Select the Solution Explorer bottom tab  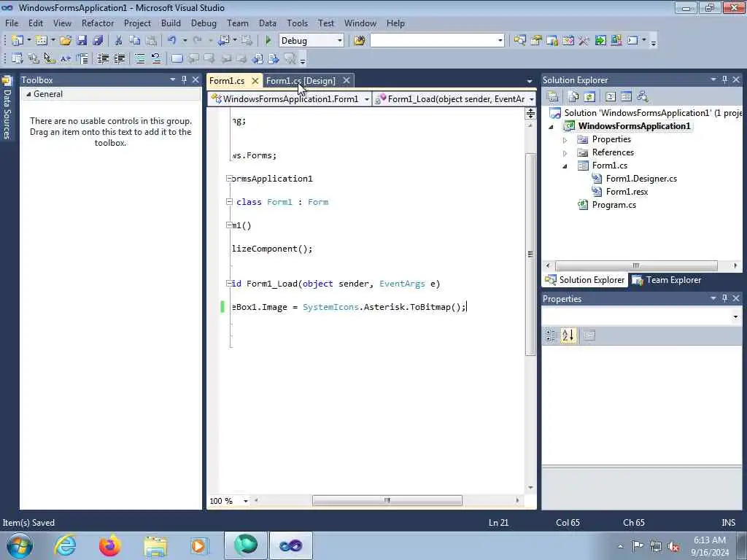(585, 280)
